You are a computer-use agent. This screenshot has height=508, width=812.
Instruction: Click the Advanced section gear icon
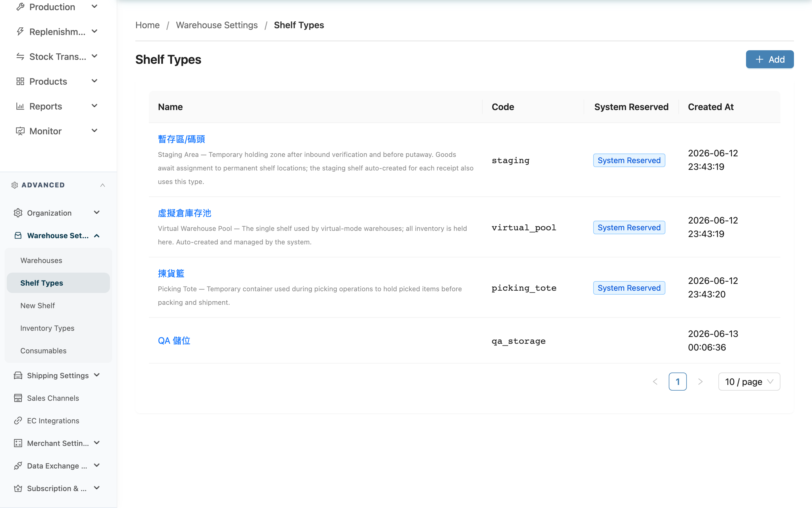pos(14,185)
